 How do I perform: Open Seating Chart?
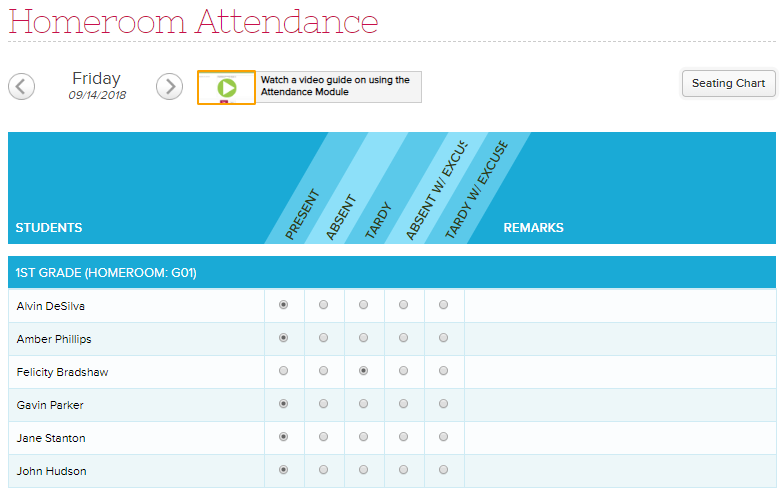tap(728, 84)
